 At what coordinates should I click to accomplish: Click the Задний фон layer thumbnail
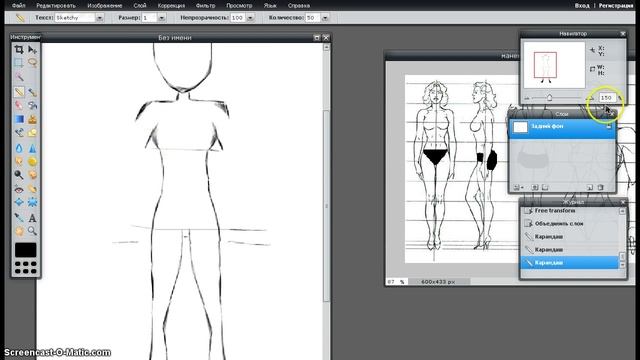(x=520, y=127)
